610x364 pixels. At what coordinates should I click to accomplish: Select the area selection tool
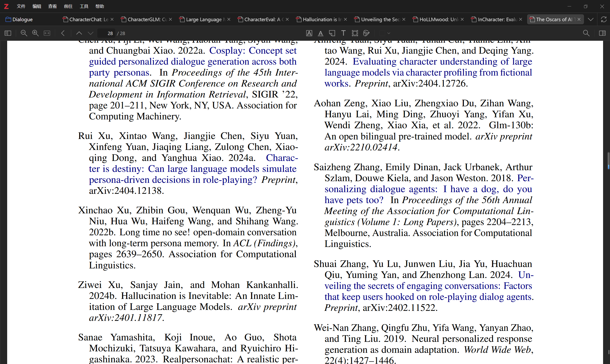355,33
